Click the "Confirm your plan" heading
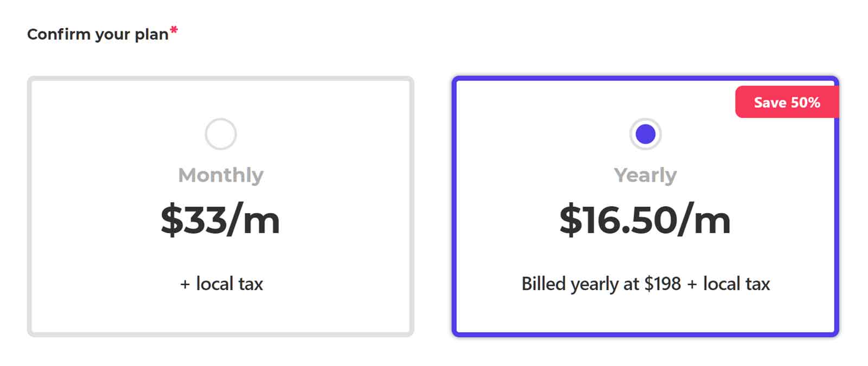 pyautogui.click(x=98, y=34)
